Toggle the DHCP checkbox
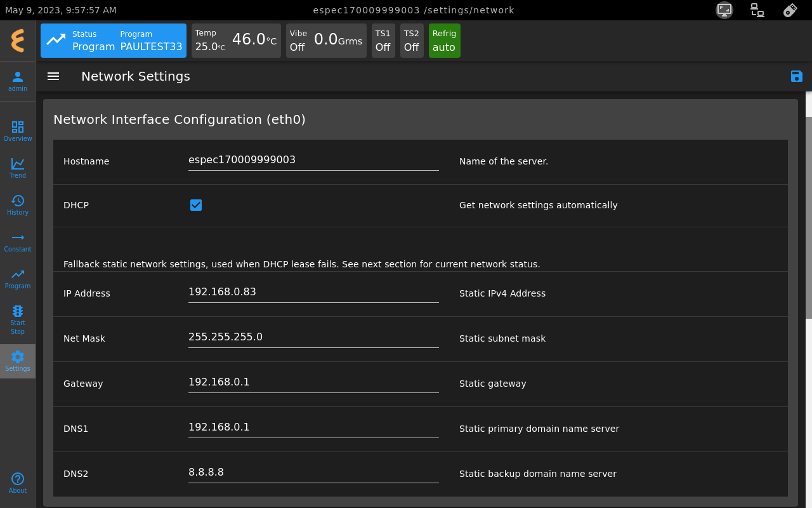Screen dimensions: 812x508 click(196, 205)
